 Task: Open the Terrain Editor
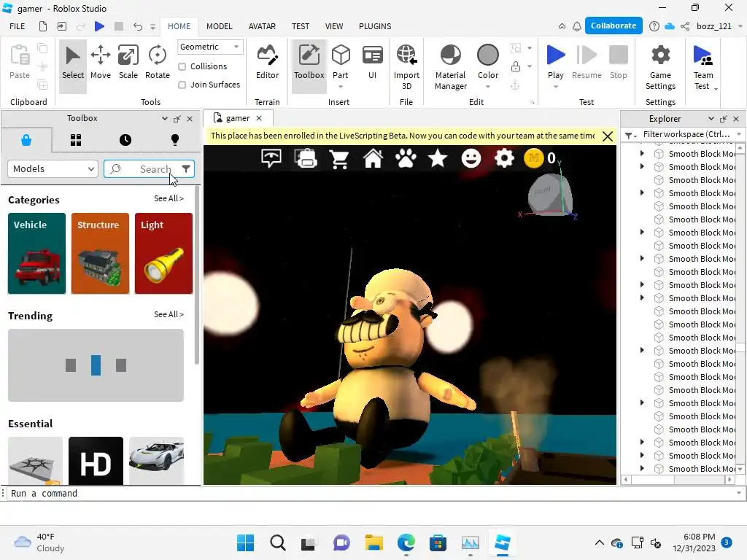pos(267,63)
